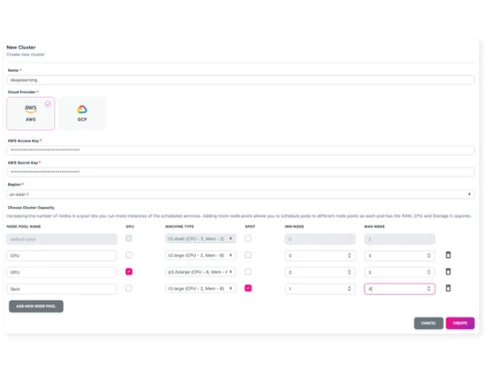Adjust min node stepper for CPU pool row
The width and height of the screenshot is (500, 375).
coord(349,255)
